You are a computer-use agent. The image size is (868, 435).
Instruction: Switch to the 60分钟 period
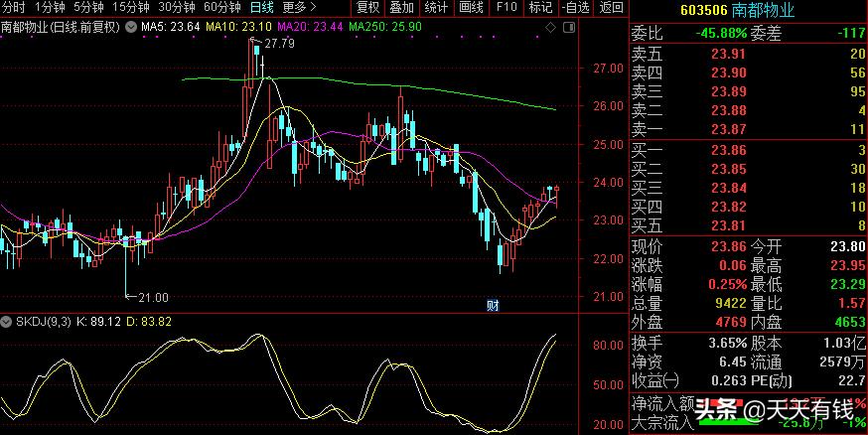pos(221,8)
